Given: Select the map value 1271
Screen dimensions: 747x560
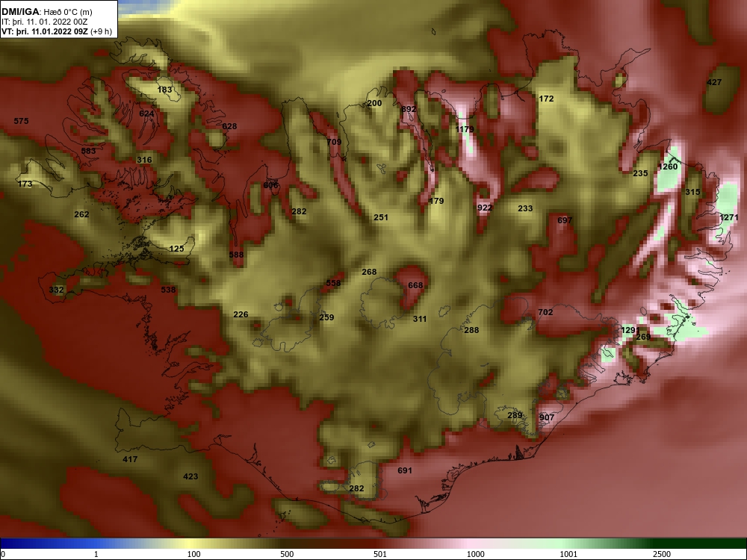Looking at the screenshot, I should click(x=729, y=217).
